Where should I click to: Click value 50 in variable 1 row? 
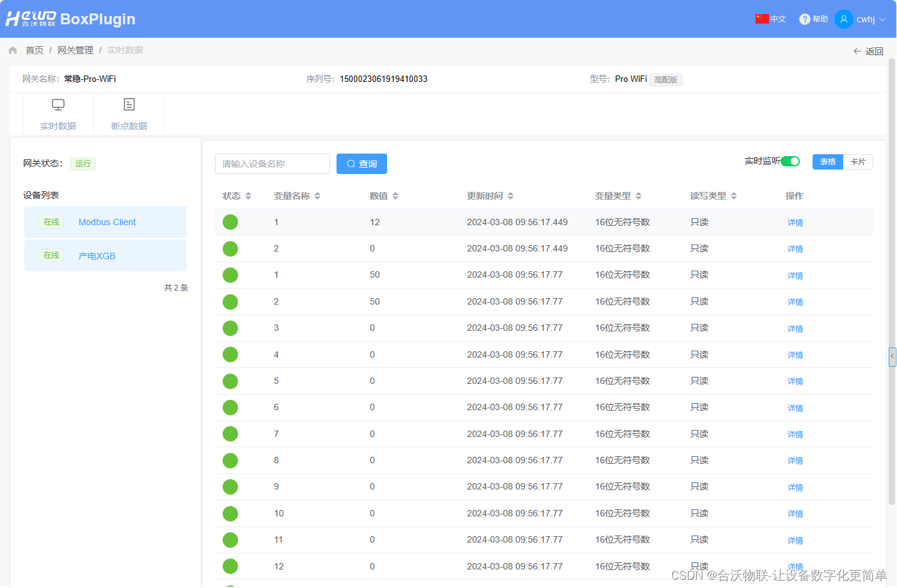tap(375, 274)
